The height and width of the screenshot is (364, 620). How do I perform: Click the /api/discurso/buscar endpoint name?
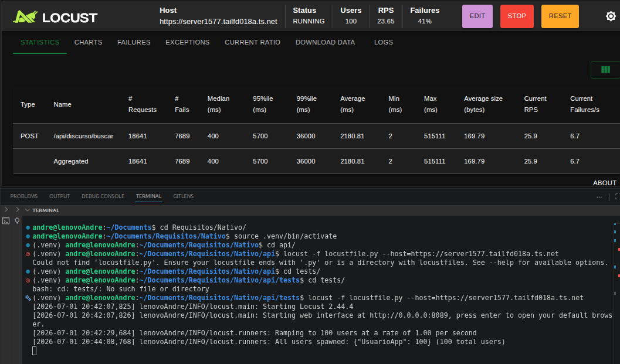(83, 136)
